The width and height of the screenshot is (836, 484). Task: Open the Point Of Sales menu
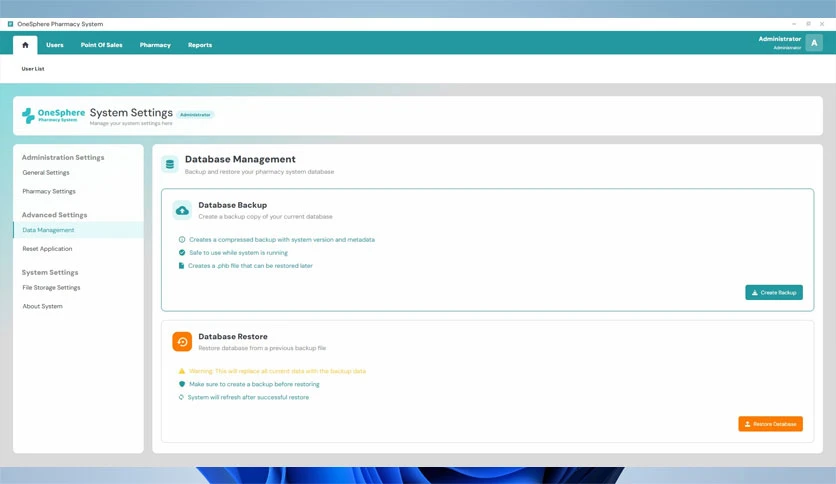(101, 45)
